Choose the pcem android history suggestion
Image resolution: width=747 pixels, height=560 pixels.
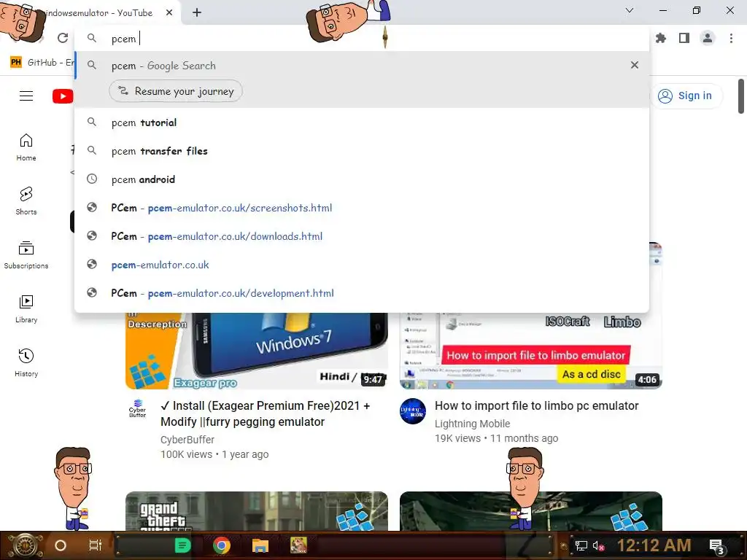(362, 179)
